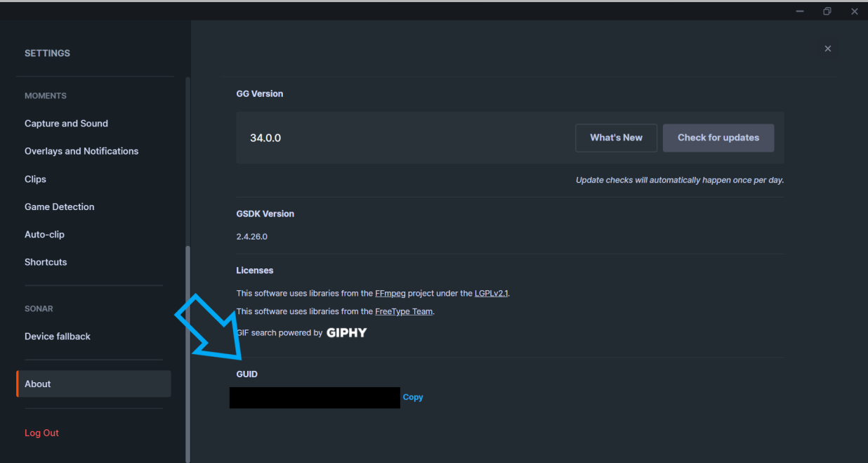Minimize the SteelSeries GG window
868x463 pixels.
tap(800, 11)
